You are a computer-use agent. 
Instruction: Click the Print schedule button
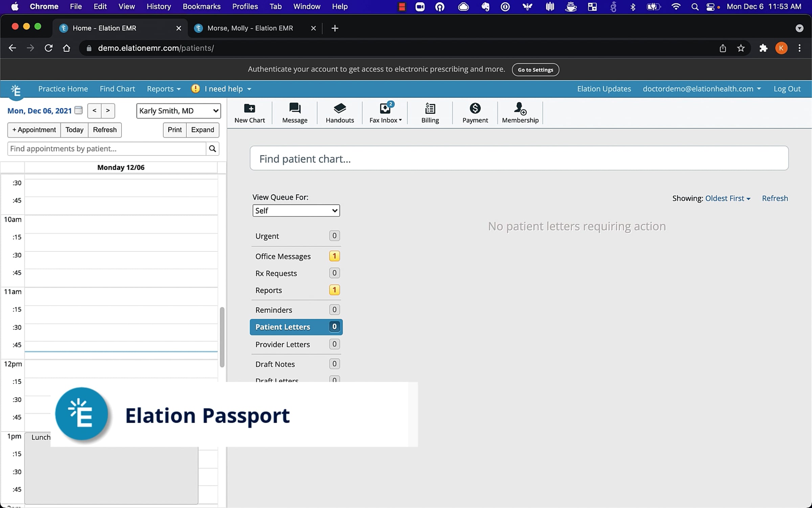pos(175,130)
